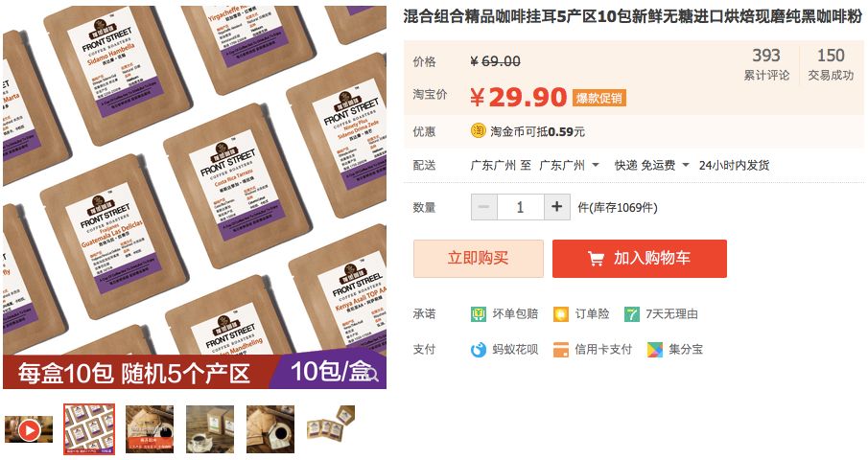Click the 坏单包赔 guarantee icon
The width and height of the screenshot is (868, 460).
[x=479, y=314]
